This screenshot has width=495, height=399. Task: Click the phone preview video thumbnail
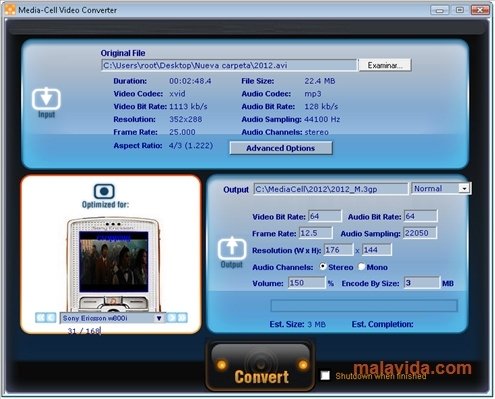(x=114, y=262)
